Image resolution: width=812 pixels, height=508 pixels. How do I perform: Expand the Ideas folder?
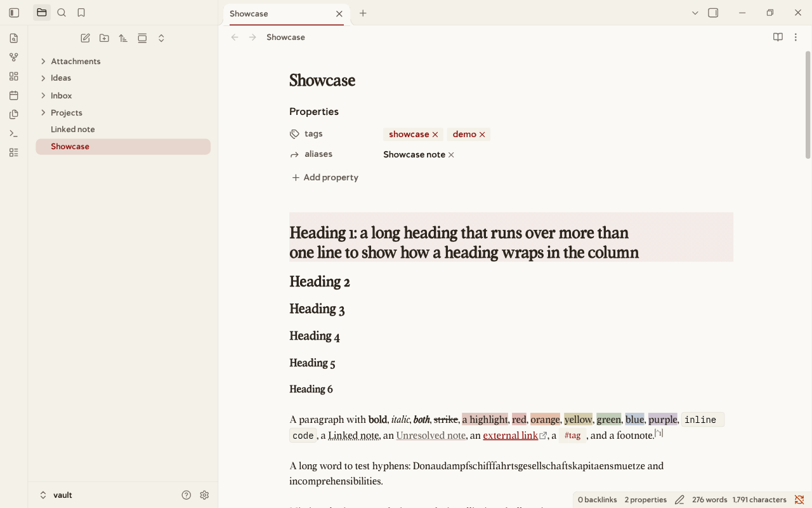pos(123,78)
